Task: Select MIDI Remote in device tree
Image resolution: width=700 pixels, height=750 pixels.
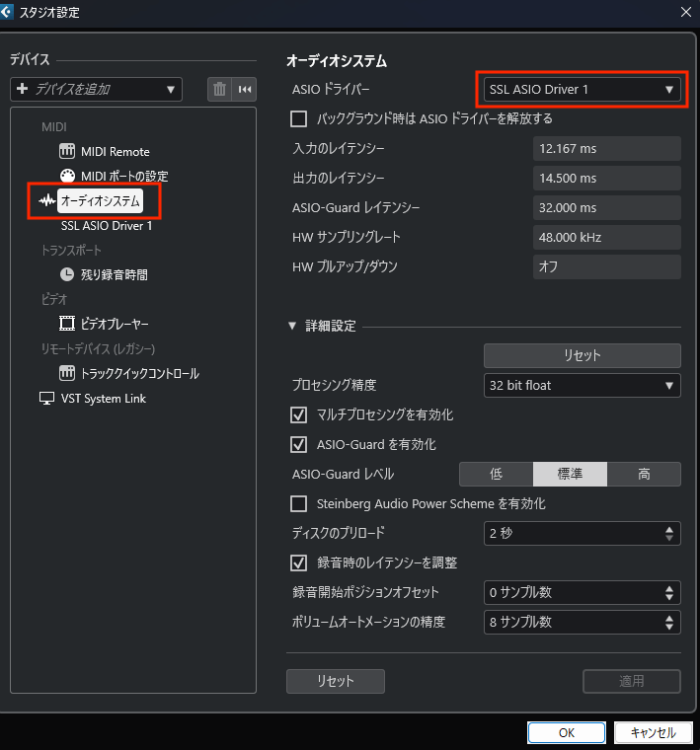Action: 114,152
